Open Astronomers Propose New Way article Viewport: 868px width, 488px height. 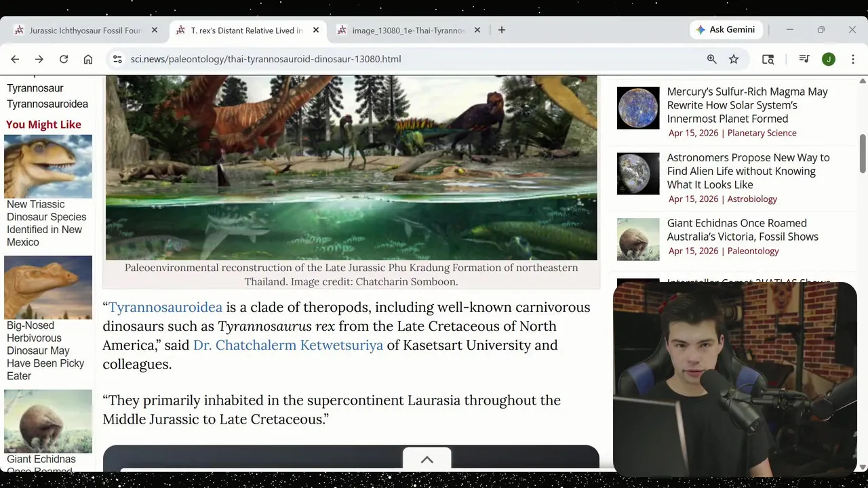[x=748, y=171]
